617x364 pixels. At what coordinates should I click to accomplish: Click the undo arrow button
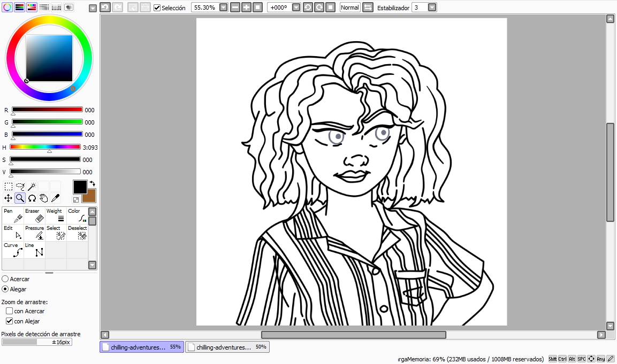tap(105, 7)
